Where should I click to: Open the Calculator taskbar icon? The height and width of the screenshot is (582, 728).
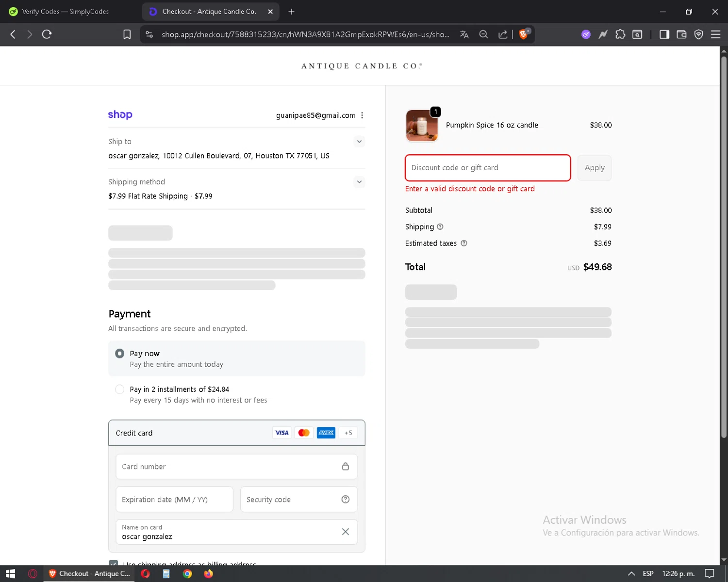tap(166, 574)
